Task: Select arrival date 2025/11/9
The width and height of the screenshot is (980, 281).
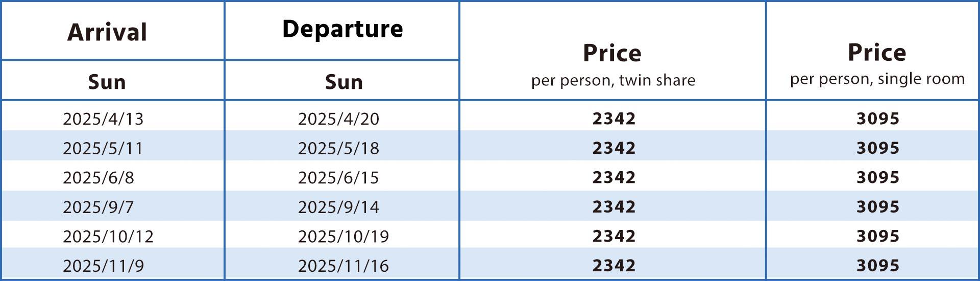Action: (104, 266)
